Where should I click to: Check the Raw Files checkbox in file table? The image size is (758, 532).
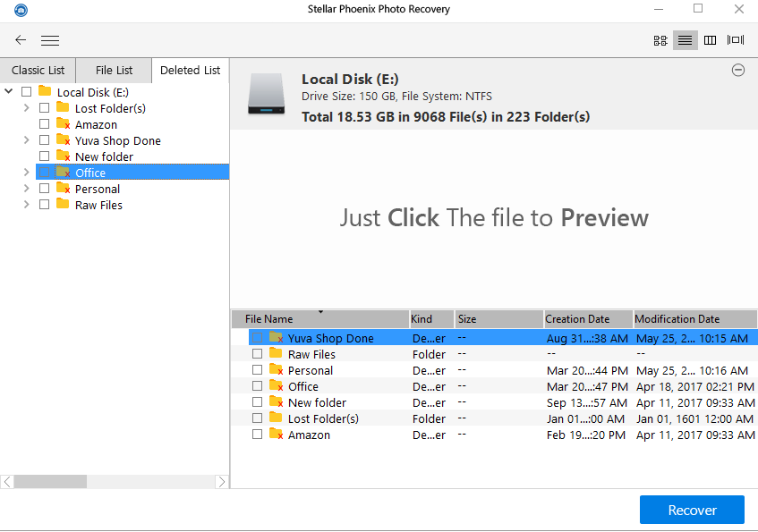point(257,354)
